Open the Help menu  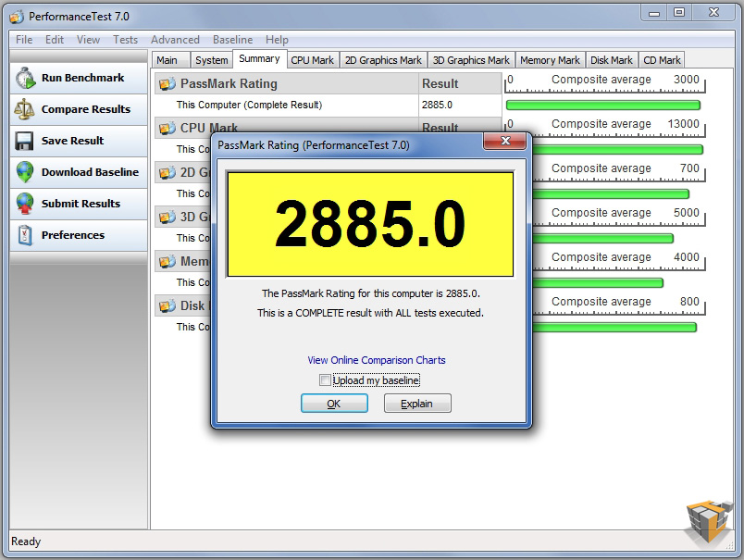(x=277, y=40)
